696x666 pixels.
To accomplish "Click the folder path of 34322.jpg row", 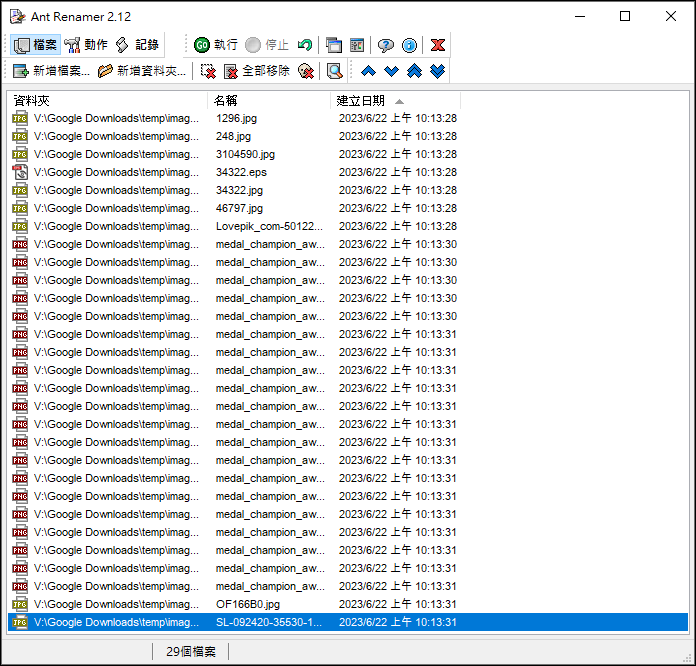I will (116, 190).
